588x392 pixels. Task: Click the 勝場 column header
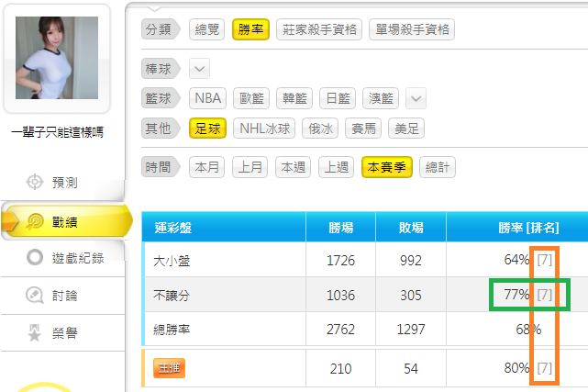coord(341,228)
